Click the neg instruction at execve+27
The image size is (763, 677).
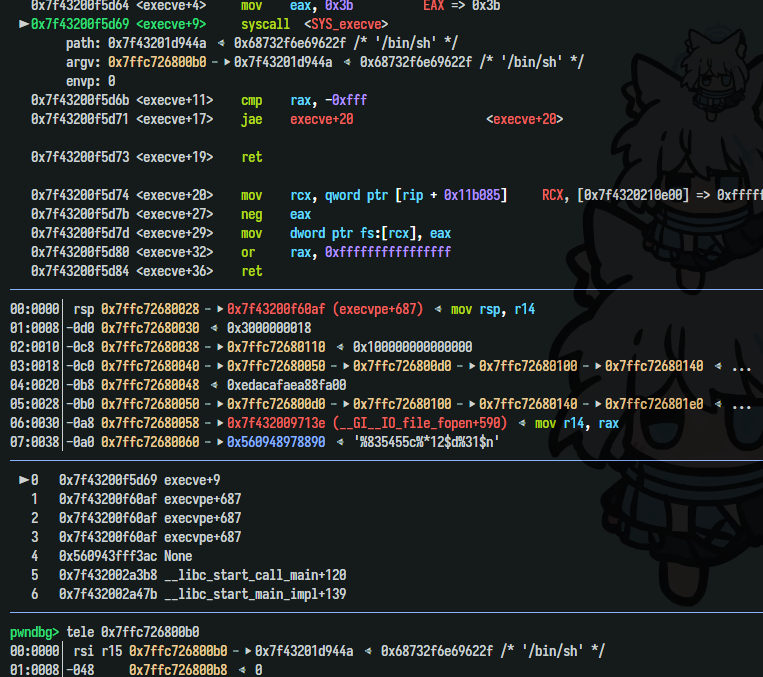coord(251,214)
